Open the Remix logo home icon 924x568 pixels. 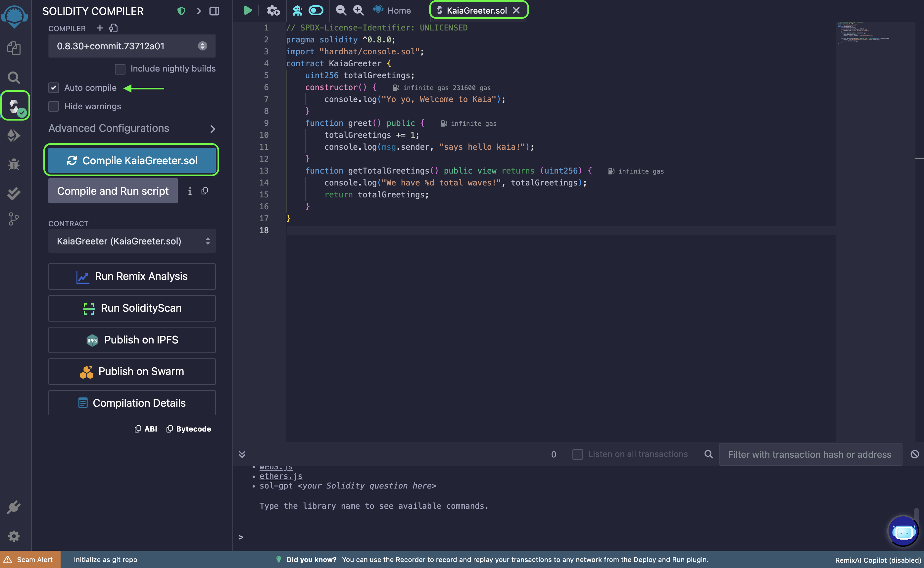tap(14, 17)
